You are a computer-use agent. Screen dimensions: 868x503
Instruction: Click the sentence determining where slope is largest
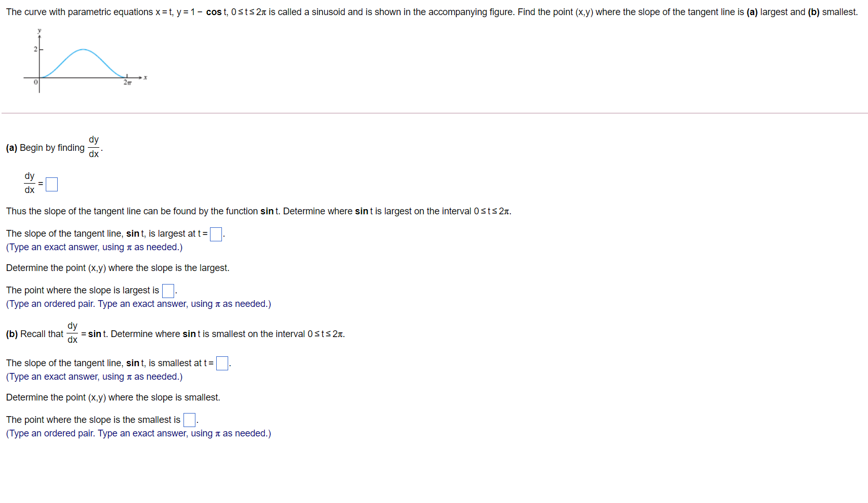tap(117, 268)
